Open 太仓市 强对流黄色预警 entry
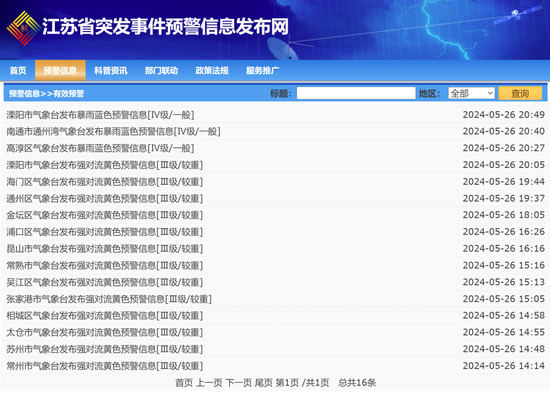The width and height of the screenshot is (550, 394). (105, 332)
